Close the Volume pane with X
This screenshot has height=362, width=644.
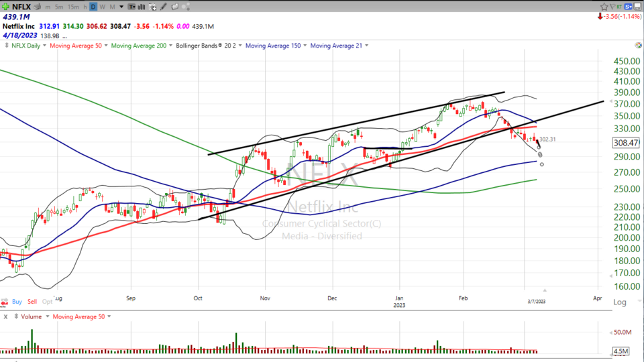pos(5,317)
